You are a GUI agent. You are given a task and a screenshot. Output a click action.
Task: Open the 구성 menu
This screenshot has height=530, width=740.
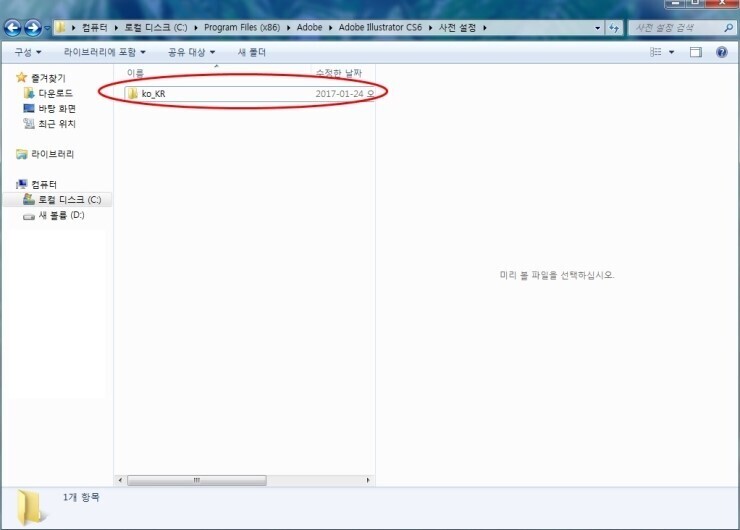click(x=28, y=52)
